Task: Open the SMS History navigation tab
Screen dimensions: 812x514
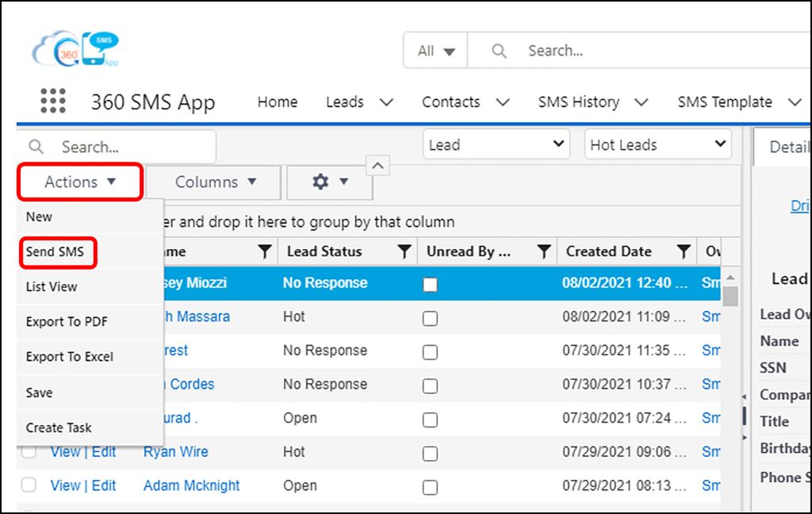Action: pos(579,102)
